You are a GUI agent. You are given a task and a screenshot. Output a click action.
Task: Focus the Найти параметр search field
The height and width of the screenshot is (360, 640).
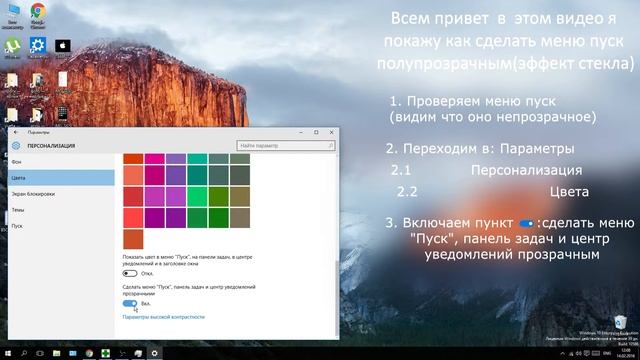click(x=286, y=145)
